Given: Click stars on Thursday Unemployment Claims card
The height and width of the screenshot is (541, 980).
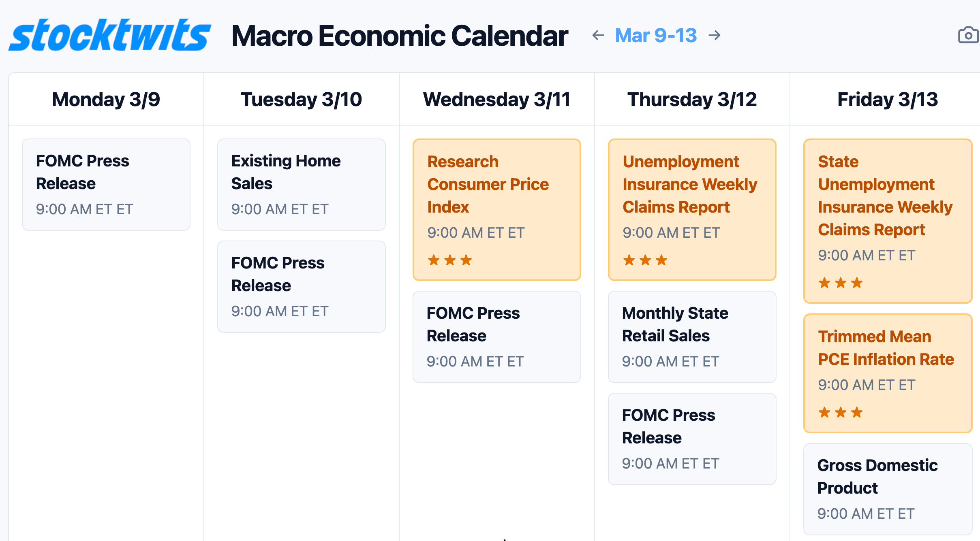Looking at the screenshot, I should point(645,260).
